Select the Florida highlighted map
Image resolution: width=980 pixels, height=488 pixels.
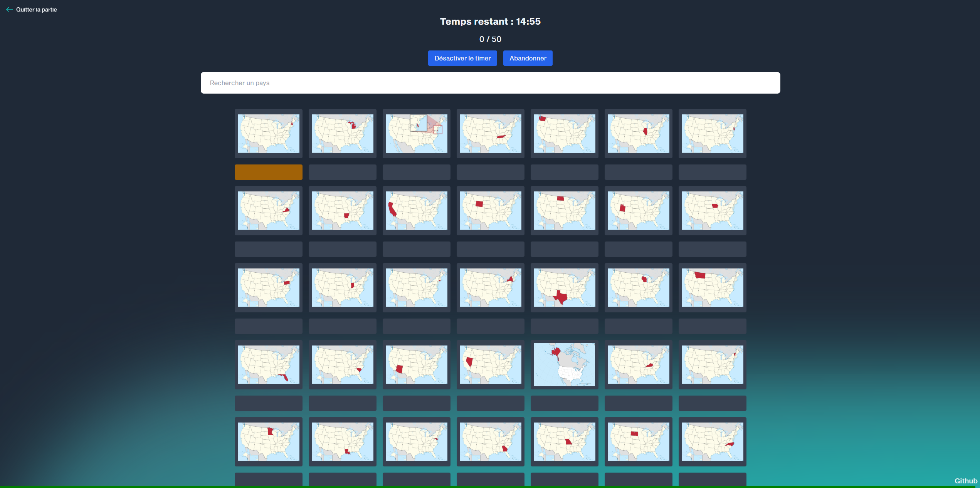coord(269,365)
